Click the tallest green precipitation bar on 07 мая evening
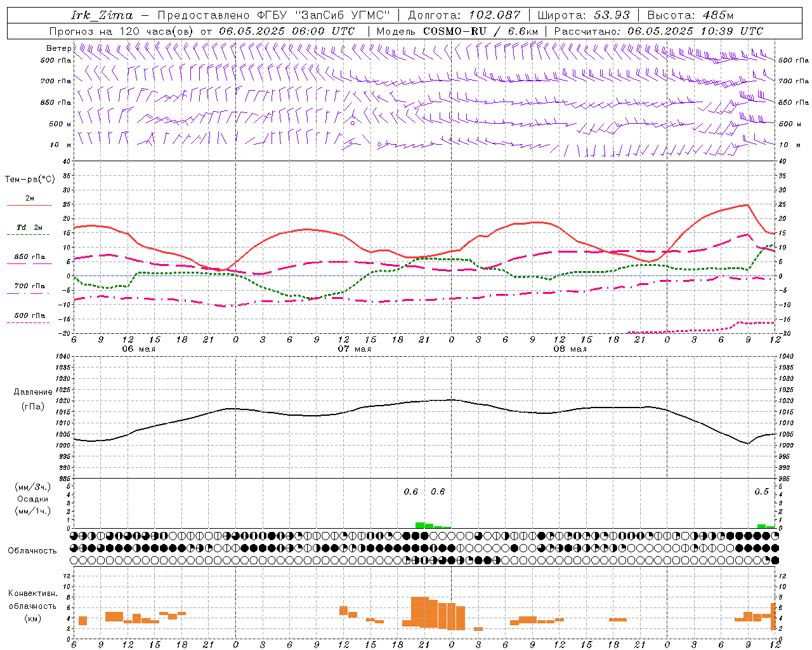 [420, 525]
